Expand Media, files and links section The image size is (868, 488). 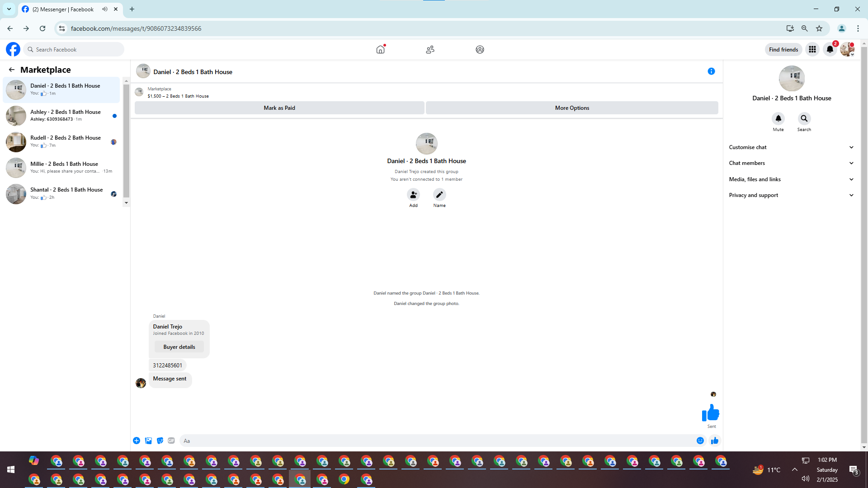click(791, 179)
